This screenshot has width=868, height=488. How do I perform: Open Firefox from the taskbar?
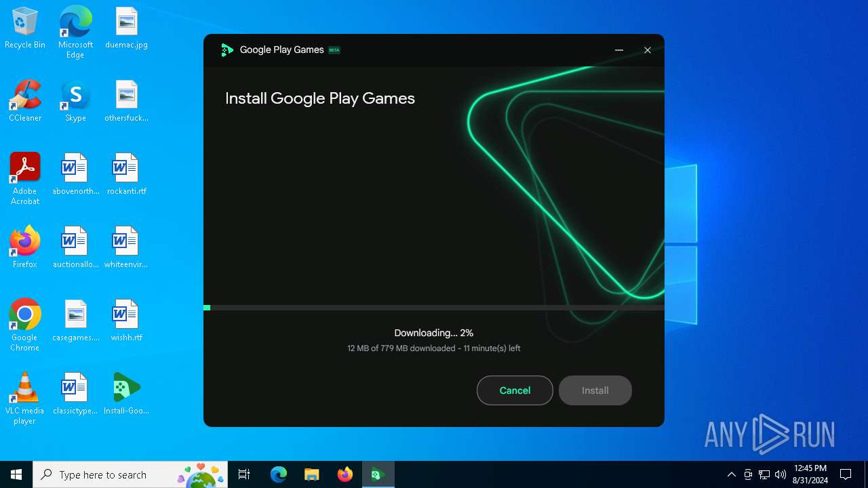pyautogui.click(x=344, y=474)
